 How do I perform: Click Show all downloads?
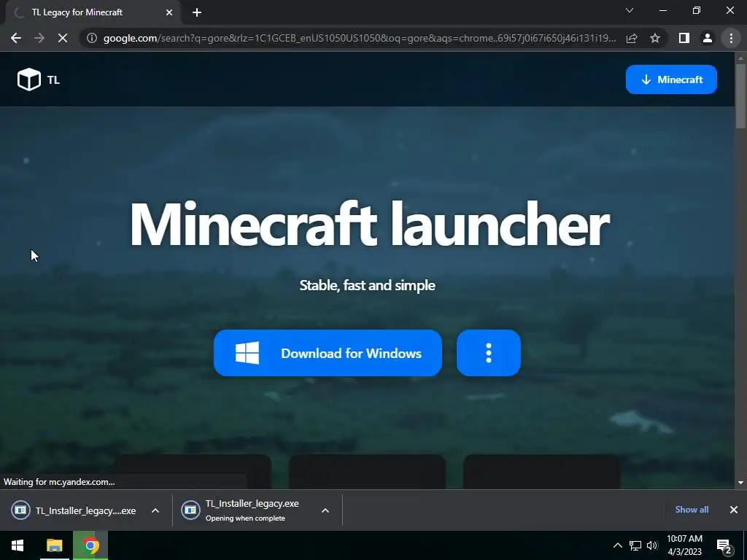tap(692, 510)
